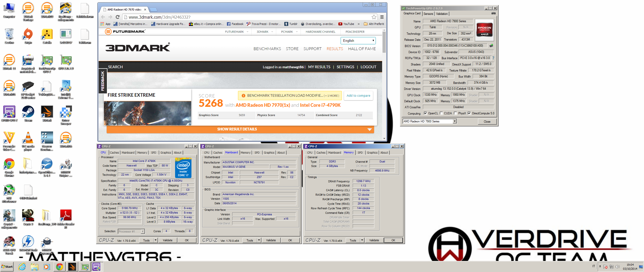Image resolution: width=644 pixels, height=272 pixels.
Task: Open the Facebook bookmark
Action: point(235,24)
